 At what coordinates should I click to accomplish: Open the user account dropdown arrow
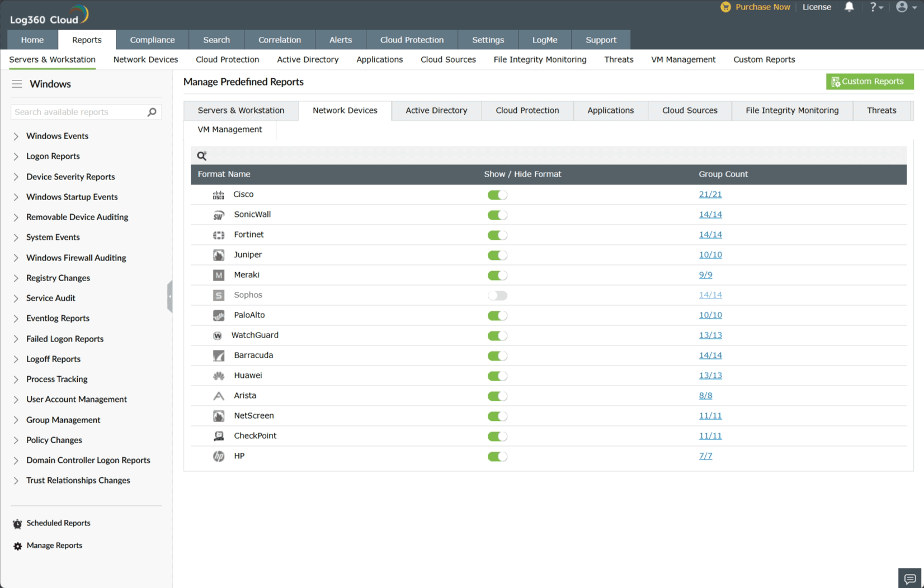(x=915, y=7)
